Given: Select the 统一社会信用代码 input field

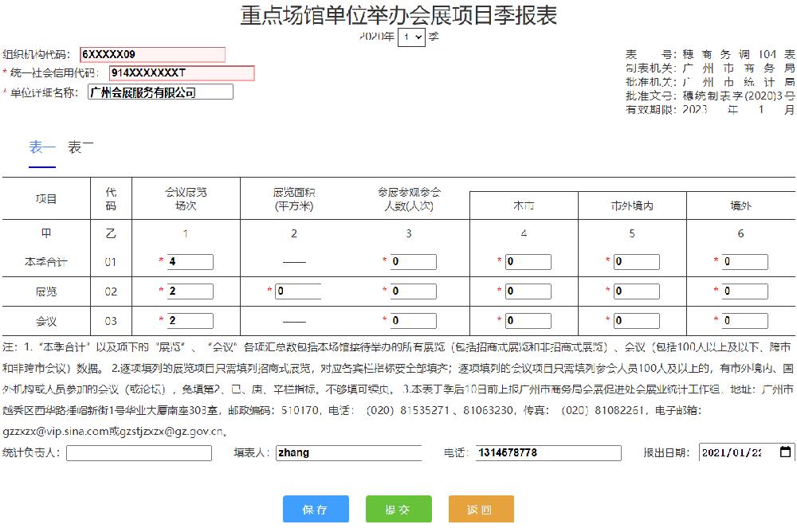Looking at the screenshot, I should (182, 73).
